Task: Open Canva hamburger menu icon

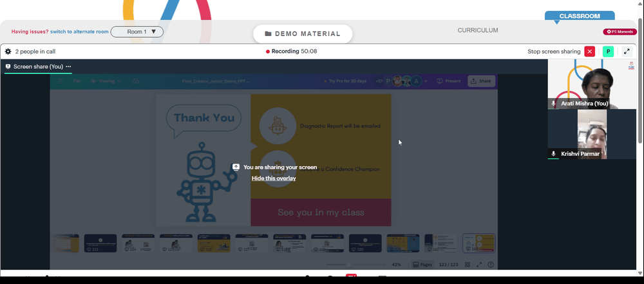Action: (x=60, y=81)
